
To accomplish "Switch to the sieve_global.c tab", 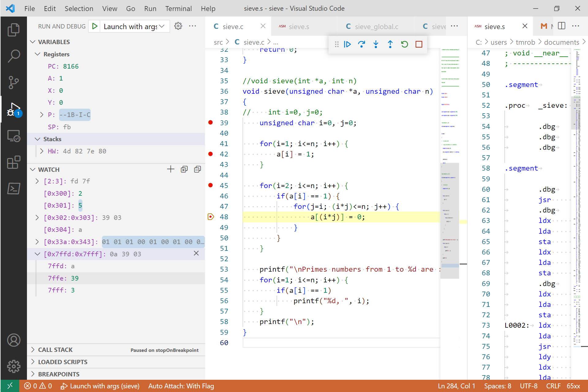I will [376, 26].
